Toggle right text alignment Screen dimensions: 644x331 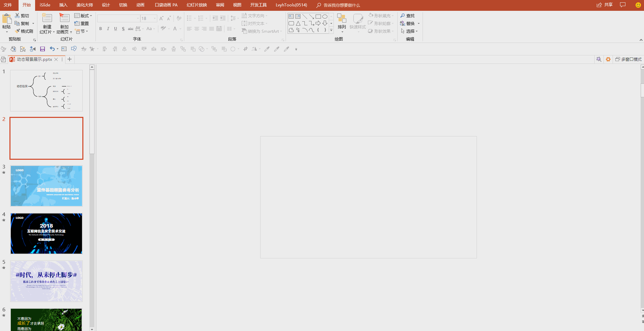(204, 29)
